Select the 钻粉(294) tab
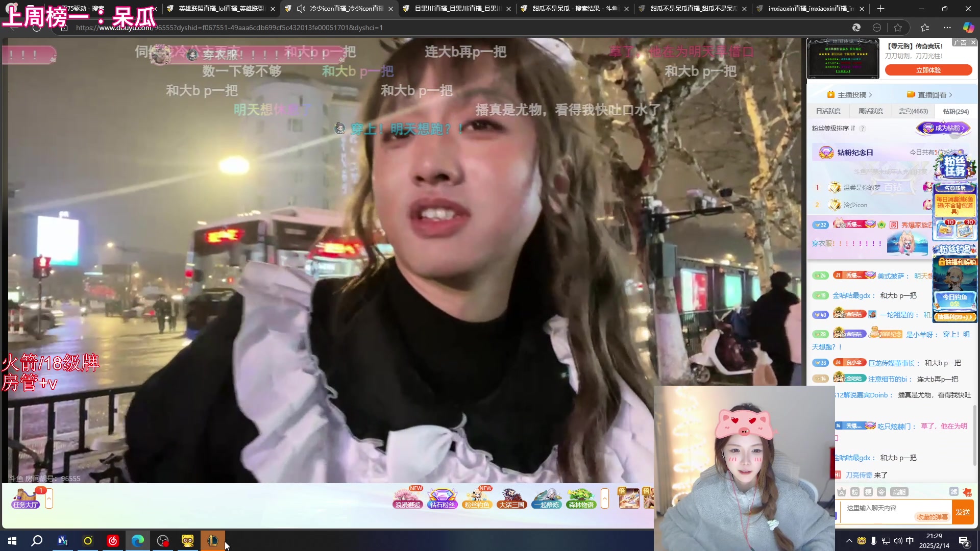980x551 pixels. pos(955,111)
